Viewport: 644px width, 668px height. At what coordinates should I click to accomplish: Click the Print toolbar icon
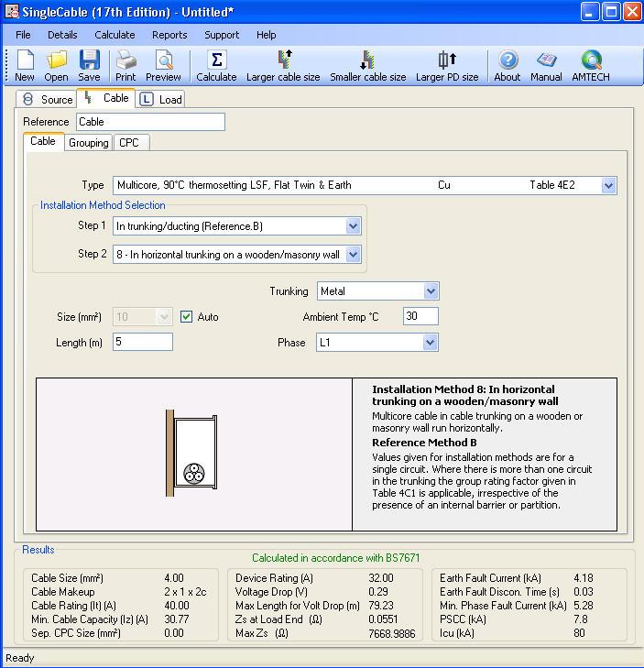click(x=126, y=61)
